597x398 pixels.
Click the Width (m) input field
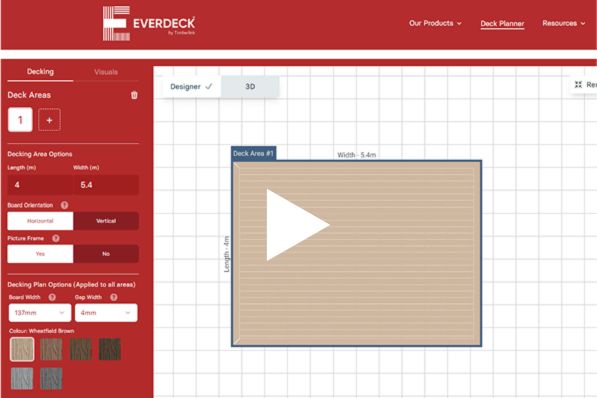tap(106, 185)
